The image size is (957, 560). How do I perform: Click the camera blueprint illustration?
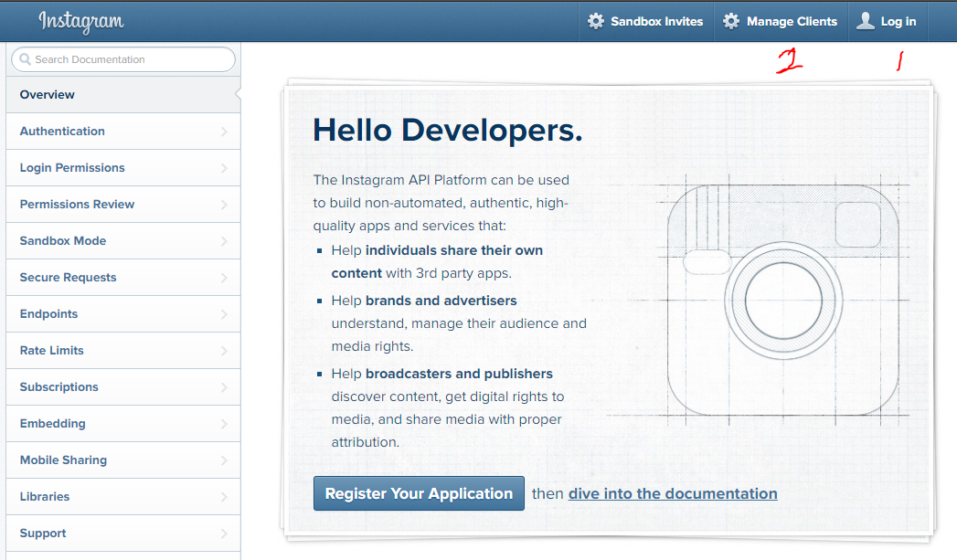(783, 301)
